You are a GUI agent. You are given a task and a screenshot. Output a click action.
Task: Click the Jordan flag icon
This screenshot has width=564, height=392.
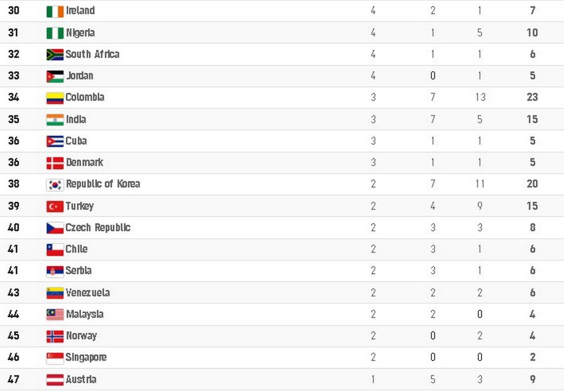coord(55,77)
